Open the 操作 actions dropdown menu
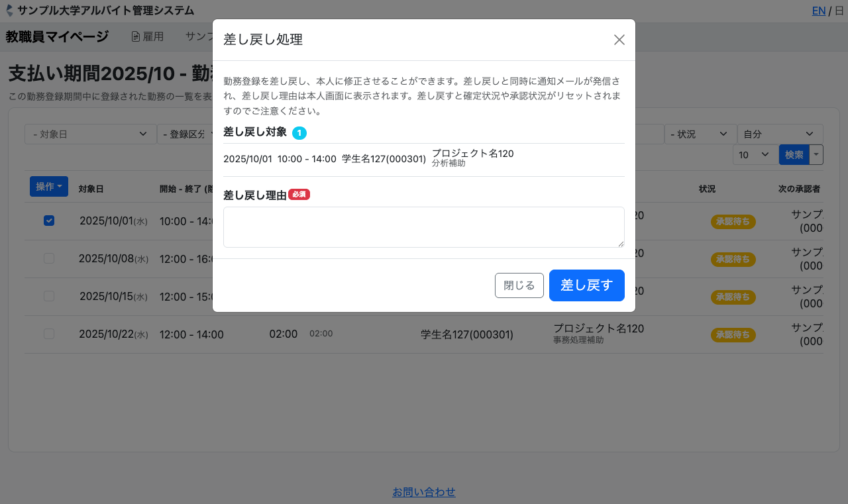Viewport: 848px width, 504px height. (x=49, y=187)
